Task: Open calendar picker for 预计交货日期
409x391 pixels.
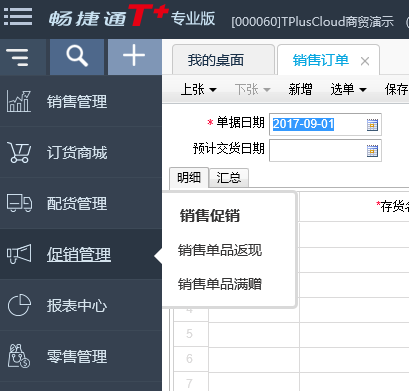Action: click(372, 151)
